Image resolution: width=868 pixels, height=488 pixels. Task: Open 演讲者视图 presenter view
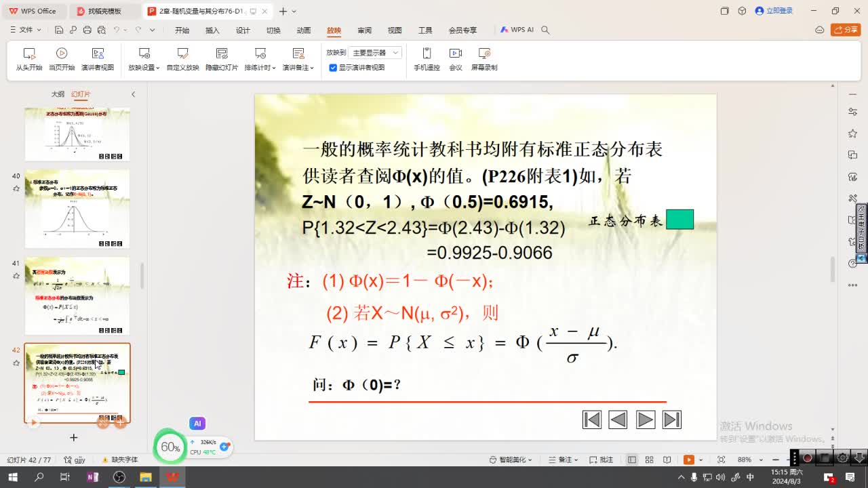(x=98, y=59)
